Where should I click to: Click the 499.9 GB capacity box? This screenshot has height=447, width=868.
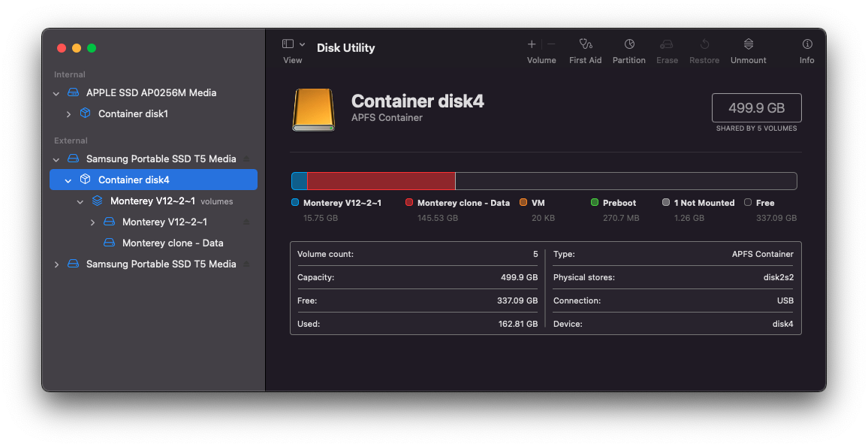756,107
